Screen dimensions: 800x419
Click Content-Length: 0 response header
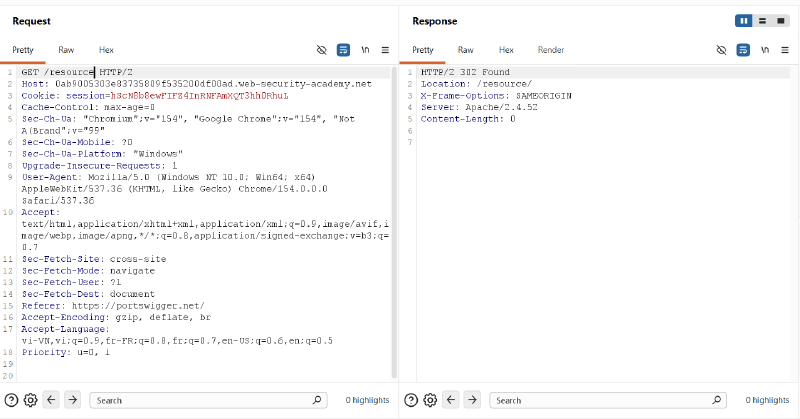point(468,119)
